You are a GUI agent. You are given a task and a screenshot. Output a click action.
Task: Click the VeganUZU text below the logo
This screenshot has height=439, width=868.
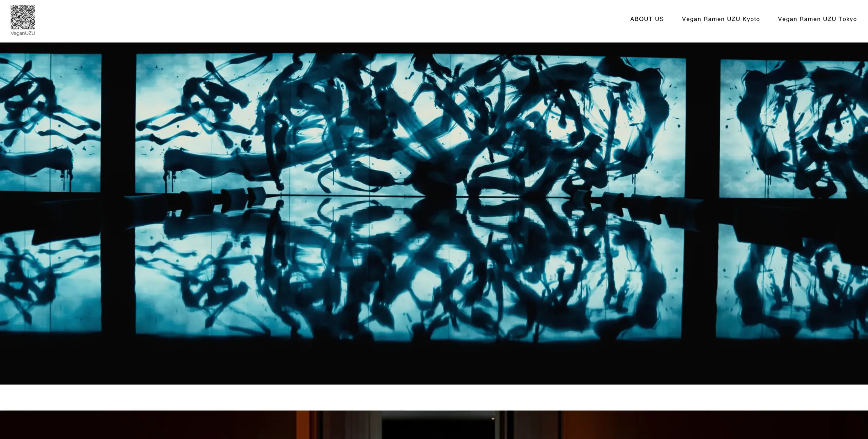[22, 33]
